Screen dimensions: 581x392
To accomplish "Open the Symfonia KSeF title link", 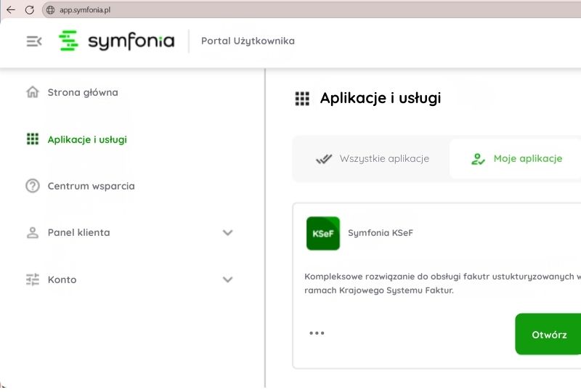I will click(380, 233).
